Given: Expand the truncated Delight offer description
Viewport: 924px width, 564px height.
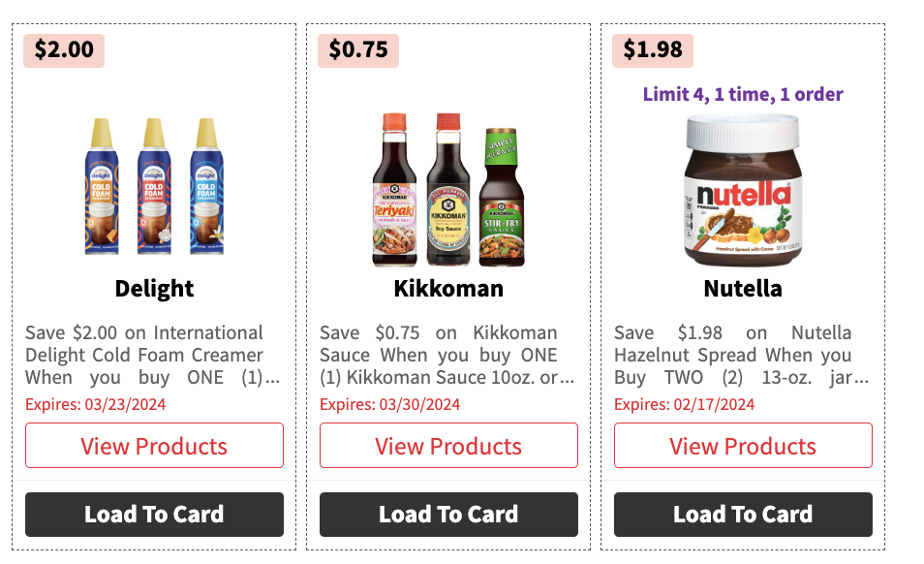Looking at the screenshot, I should (154, 355).
